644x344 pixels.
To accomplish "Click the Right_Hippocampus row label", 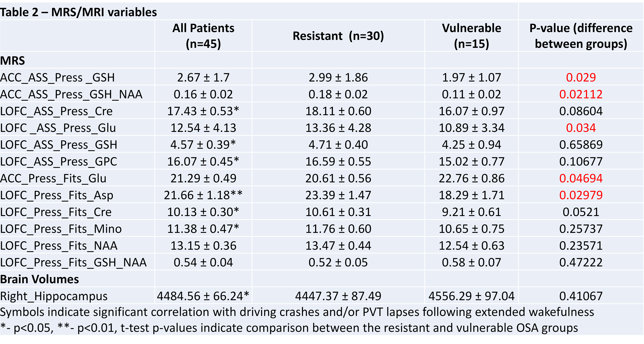I will pos(54,296).
